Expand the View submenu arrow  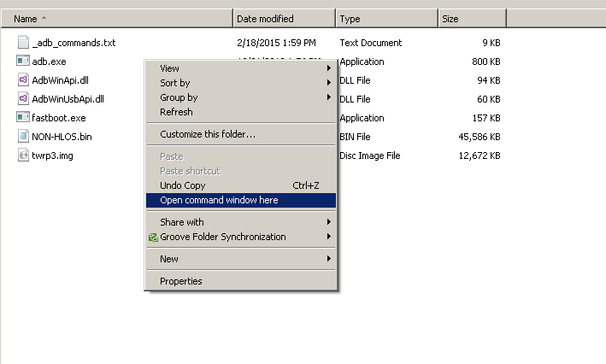point(328,68)
